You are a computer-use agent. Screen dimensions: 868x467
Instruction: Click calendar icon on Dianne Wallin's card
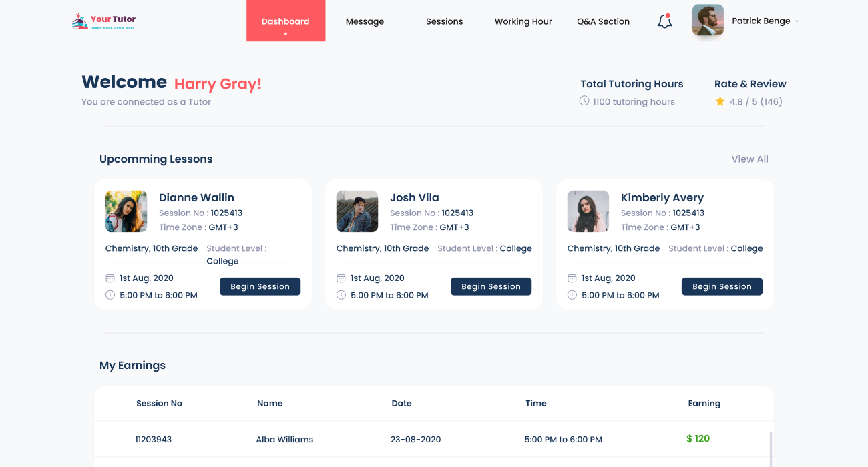click(x=110, y=278)
